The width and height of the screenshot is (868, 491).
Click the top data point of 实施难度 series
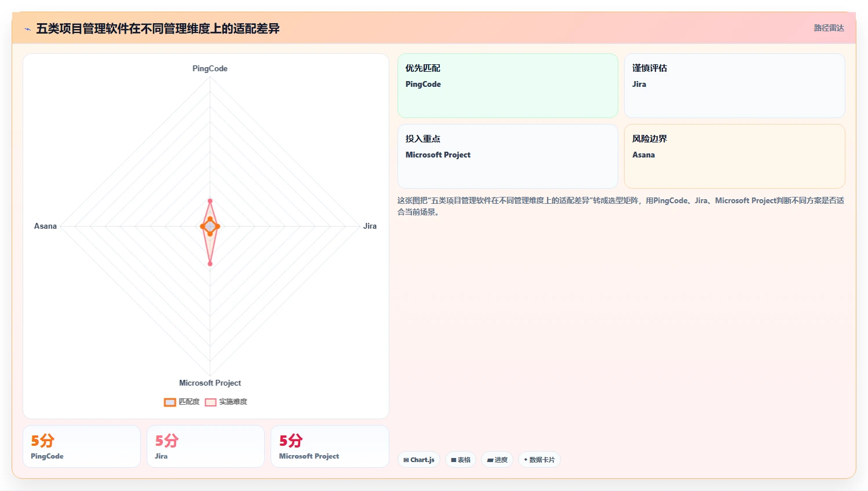pos(210,201)
